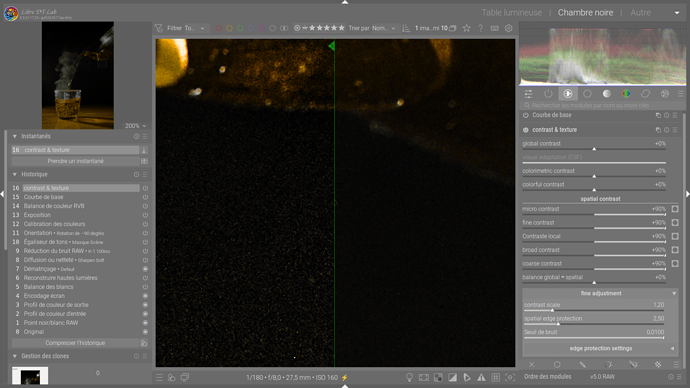
Task: Select history item 15 Courbe de base
Action: [x=75, y=197]
